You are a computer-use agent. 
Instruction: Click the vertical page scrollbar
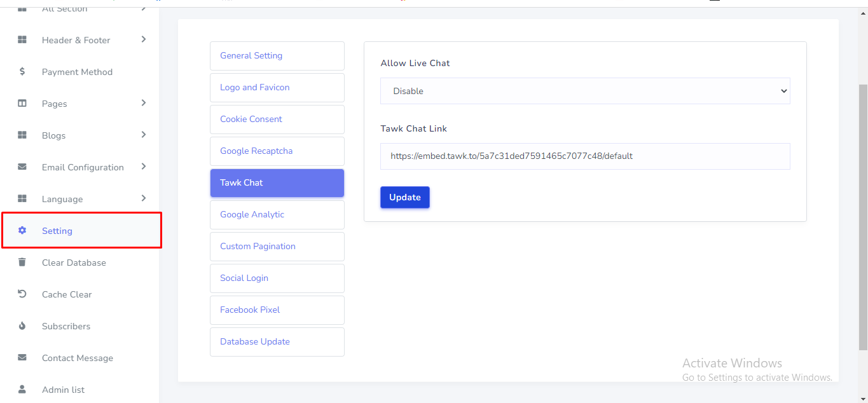863,216
